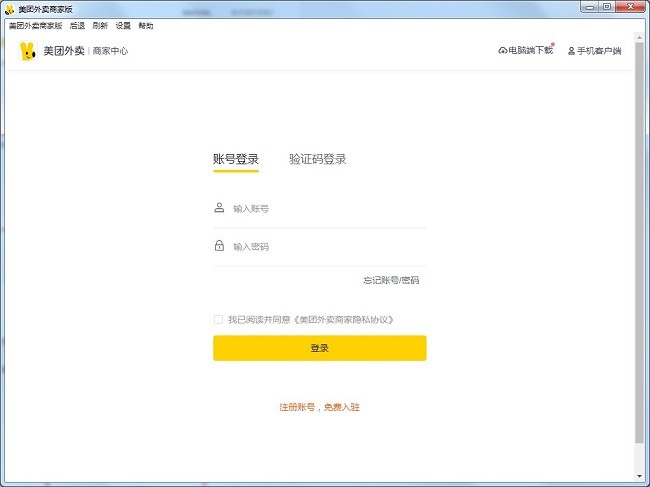Switch to the 验证码登录 tab
The width and height of the screenshot is (650, 487).
[x=318, y=159]
